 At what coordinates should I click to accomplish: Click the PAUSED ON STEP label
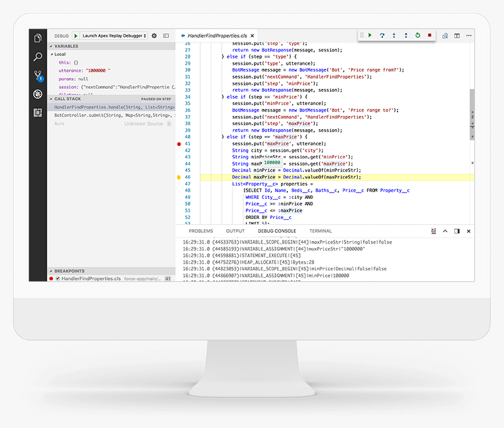coord(156,99)
